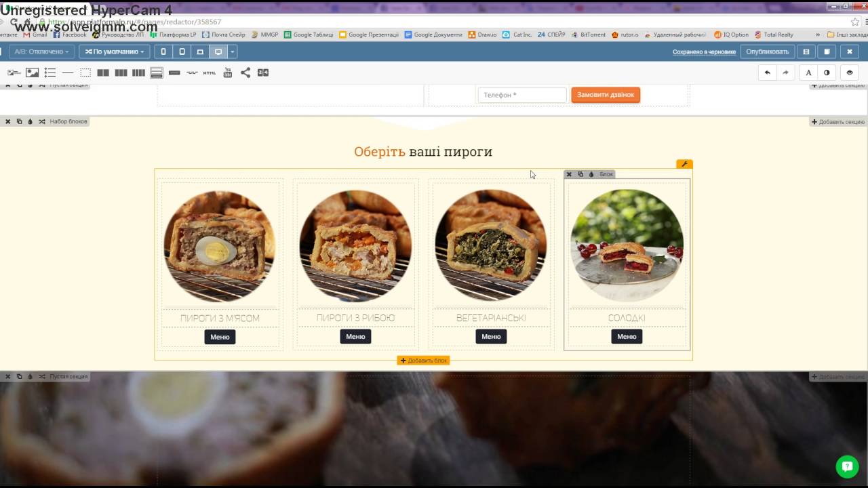Screen dimensions: 868x488
Task: Insert a text-with-image element from toolbar
Action: coord(14,73)
